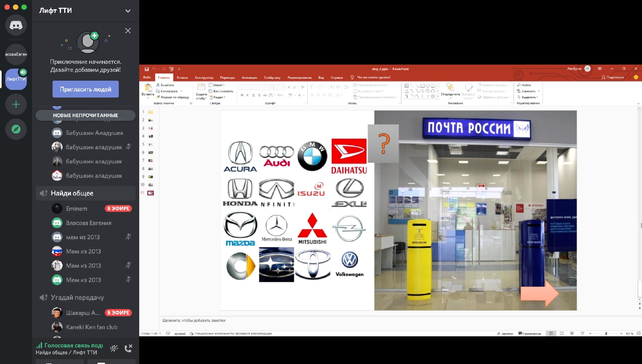642x364 pixels.
Task: Open the noise suppression icon in the voice panel
Action: [114, 348]
